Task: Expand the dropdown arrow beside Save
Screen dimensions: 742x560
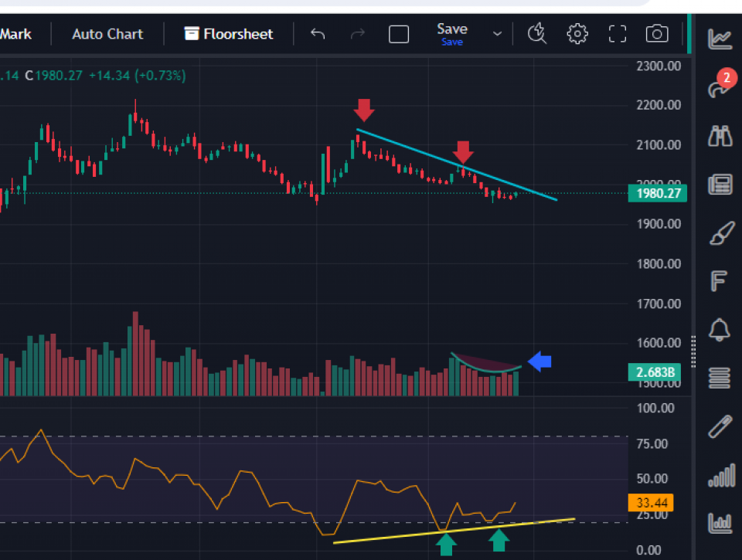Action: tap(497, 34)
